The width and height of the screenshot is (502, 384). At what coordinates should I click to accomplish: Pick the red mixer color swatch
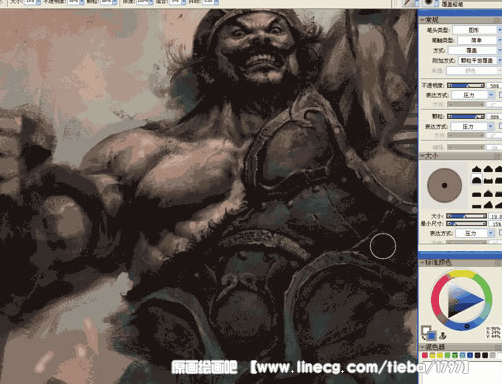pyautogui.click(x=425, y=355)
